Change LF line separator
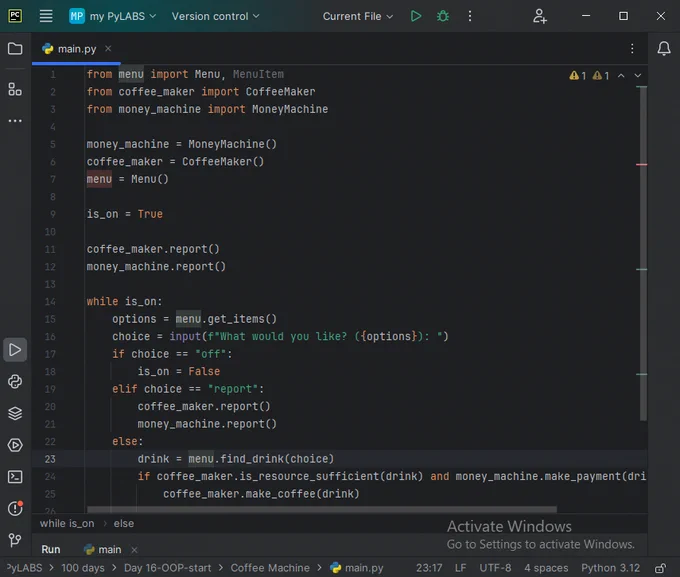680x577 pixels. pos(461,568)
